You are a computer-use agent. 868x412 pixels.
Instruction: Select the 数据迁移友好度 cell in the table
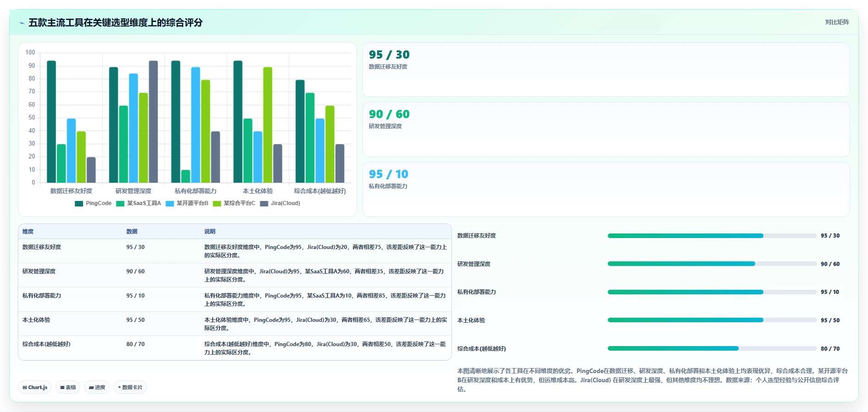coord(42,247)
